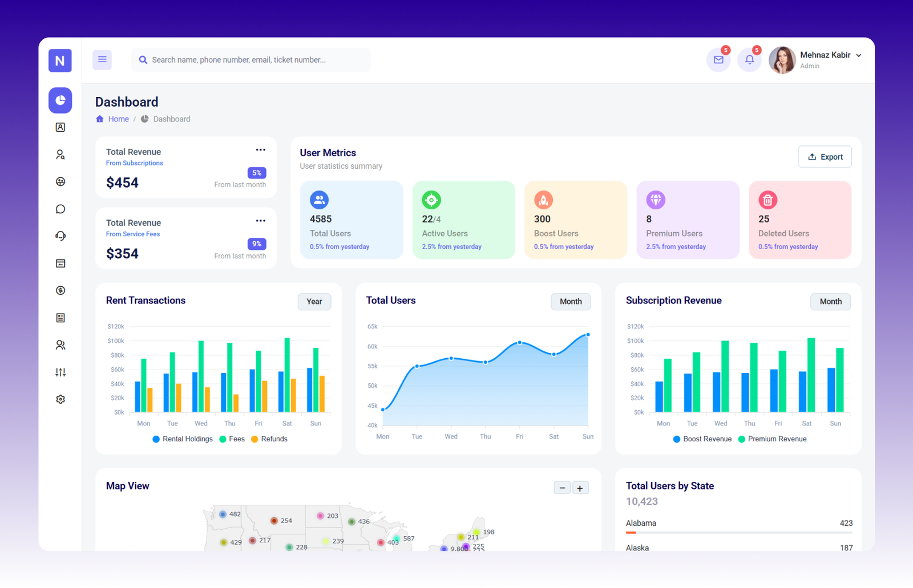This screenshot has height=588, width=913.
Task: Click the hamburger menu toggle button
Action: [x=102, y=59]
